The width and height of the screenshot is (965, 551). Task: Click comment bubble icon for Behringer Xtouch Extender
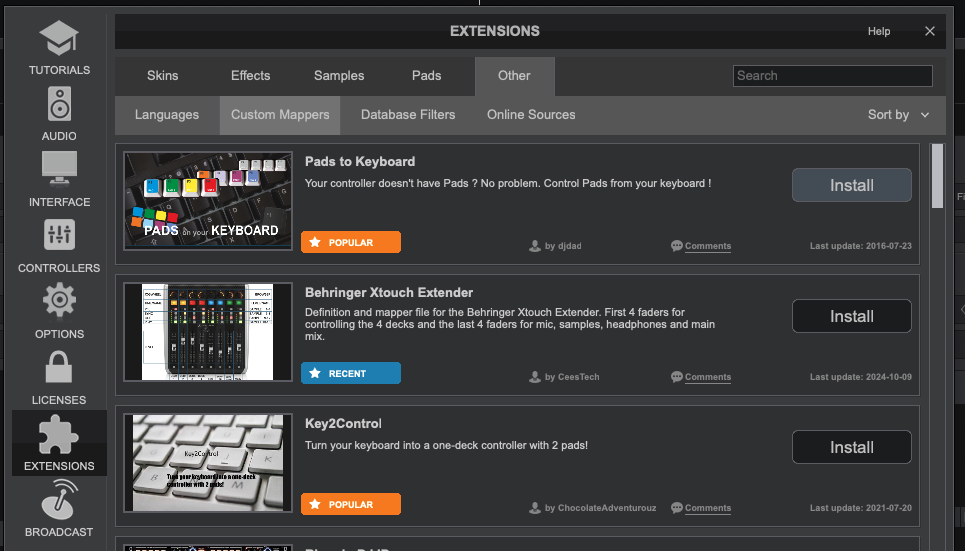[x=676, y=377]
